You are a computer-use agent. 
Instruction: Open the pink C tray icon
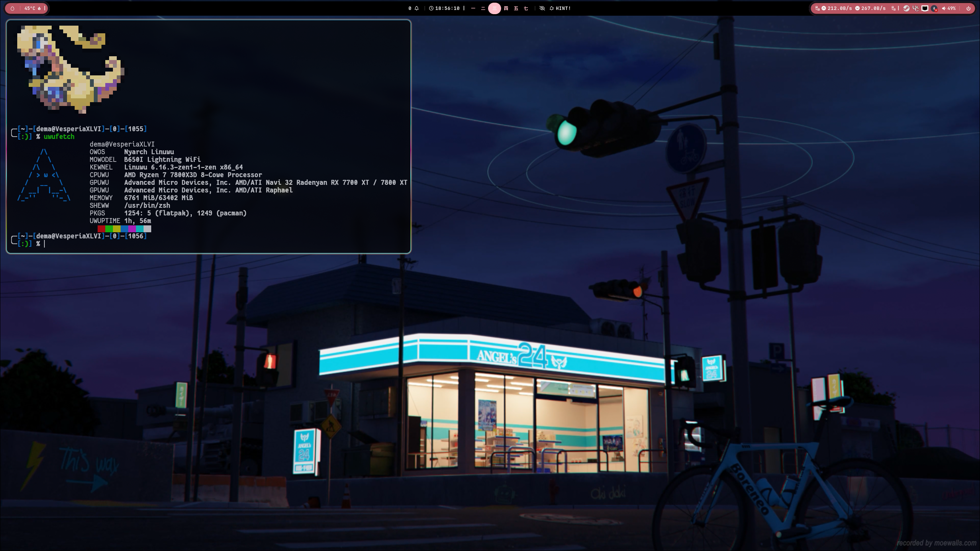pyautogui.click(x=916, y=8)
